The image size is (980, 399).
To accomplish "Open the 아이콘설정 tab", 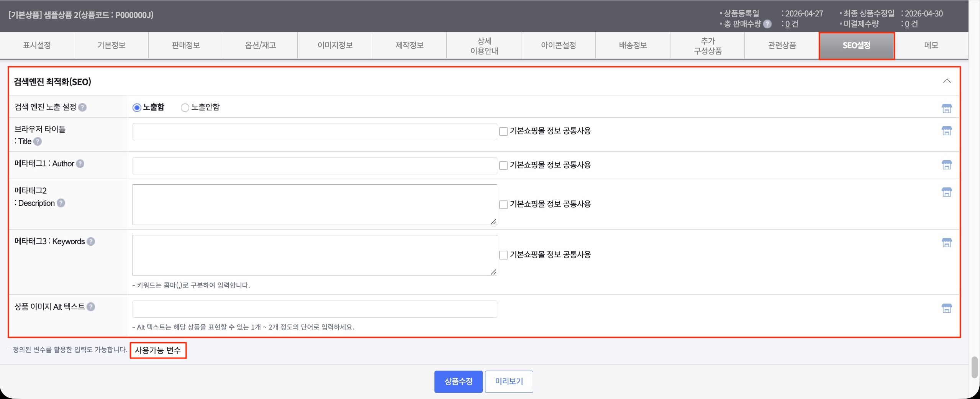I will pos(559,45).
